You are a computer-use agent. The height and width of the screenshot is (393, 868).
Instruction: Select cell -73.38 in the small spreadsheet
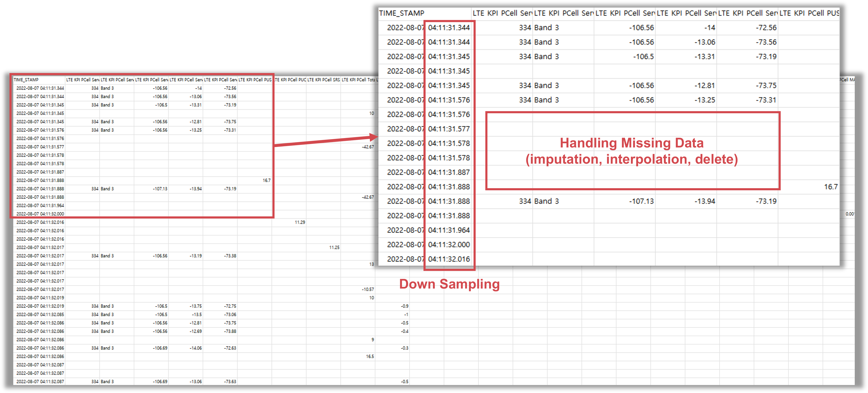tap(230, 256)
